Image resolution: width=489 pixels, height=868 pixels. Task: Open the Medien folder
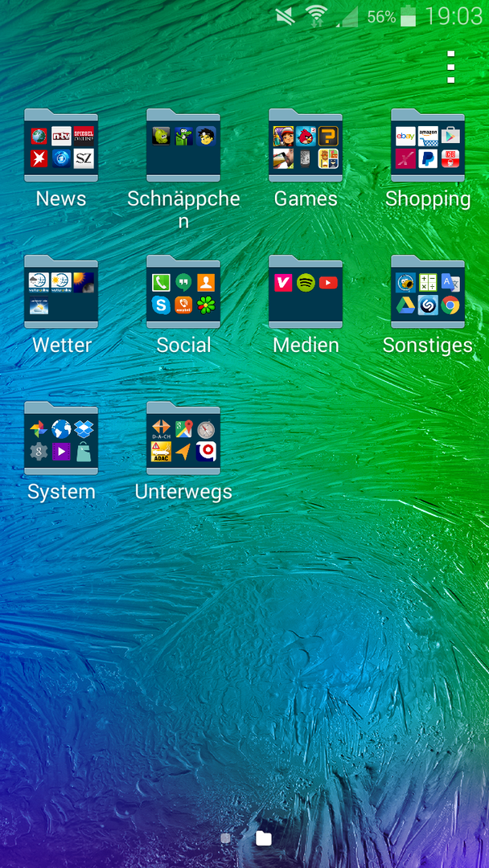pos(306,292)
